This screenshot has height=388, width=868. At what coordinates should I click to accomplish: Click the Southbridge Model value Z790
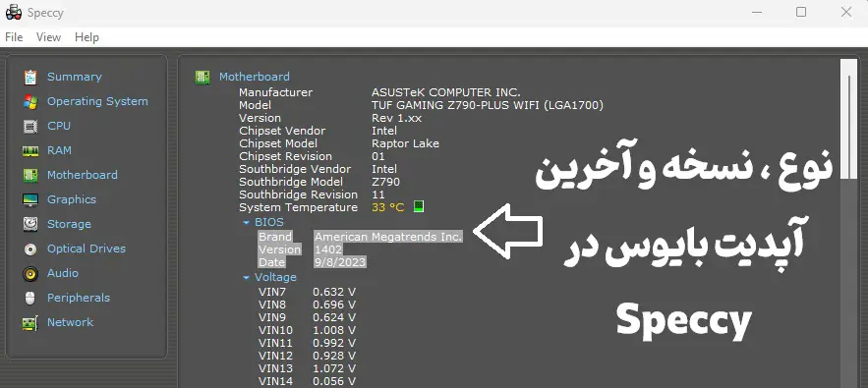point(385,182)
